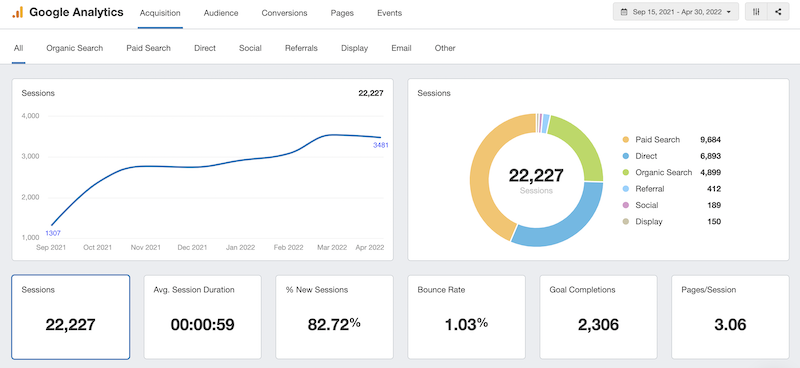Show the Referrals channel
Image resolution: width=800 pixels, height=368 pixels.
click(301, 48)
